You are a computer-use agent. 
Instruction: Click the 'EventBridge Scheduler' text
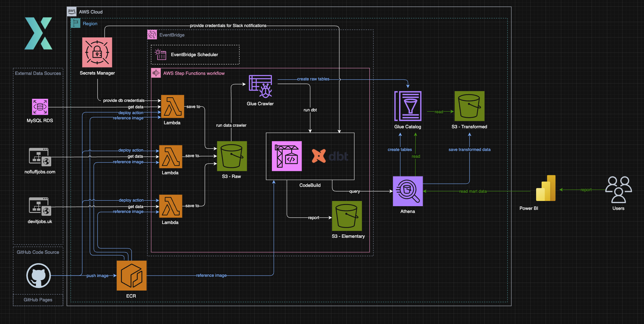click(x=194, y=55)
